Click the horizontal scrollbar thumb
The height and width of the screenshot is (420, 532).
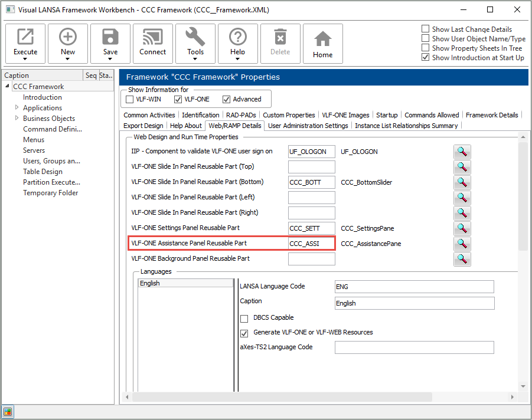[282, 397]
